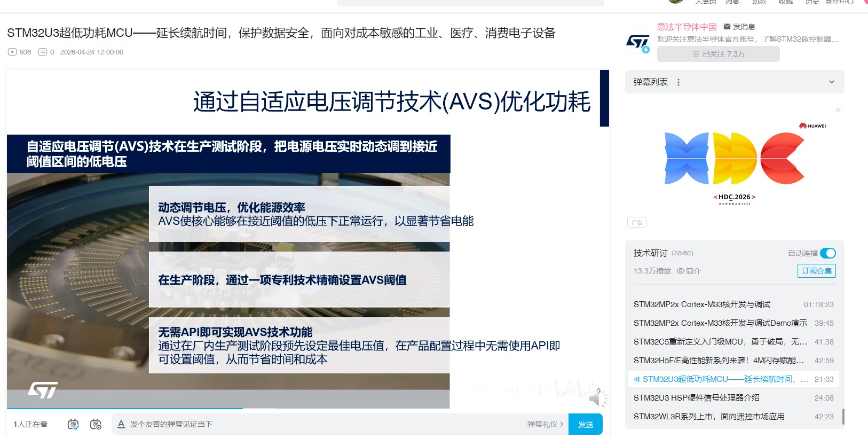
Task: Open the danmaku font style A icon
Action: pos(121,424)
